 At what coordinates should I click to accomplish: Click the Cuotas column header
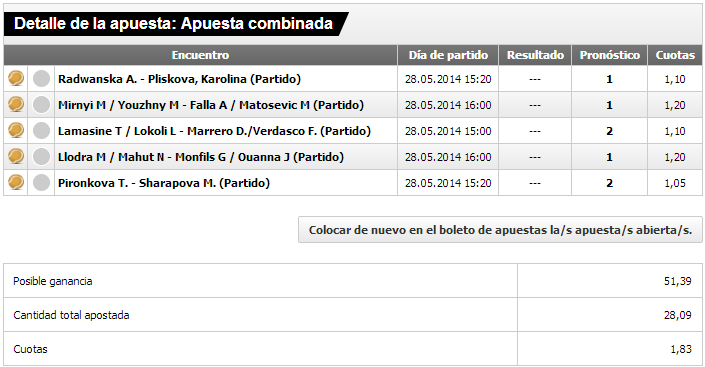click(x=675, y=55)
